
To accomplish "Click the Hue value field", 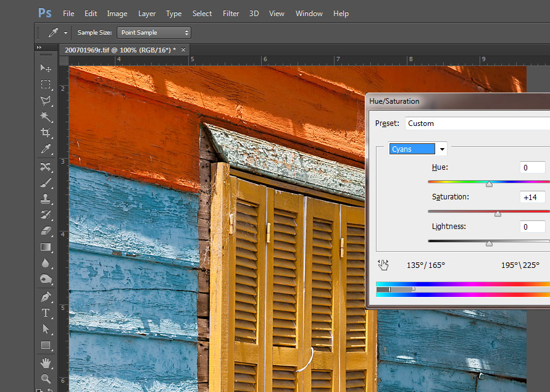I will pyautogui.click(x=533, y=167).
